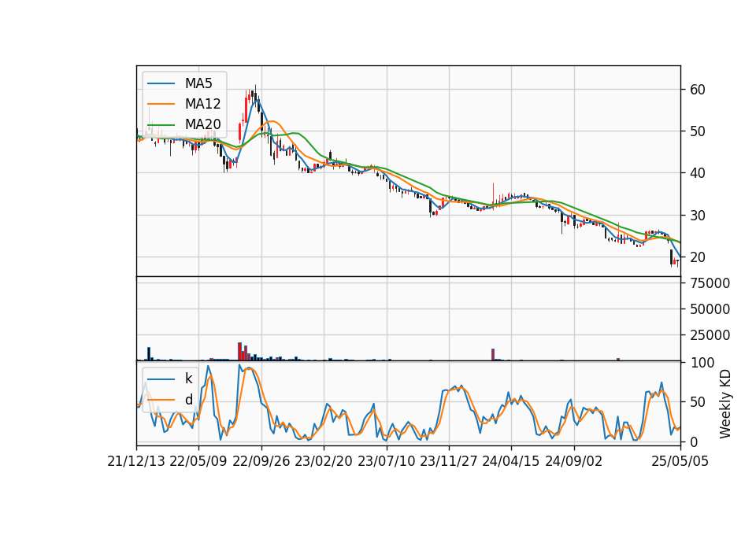Click the 24/09/02 date label
This screenshot has height=543, width=756.
574,461
